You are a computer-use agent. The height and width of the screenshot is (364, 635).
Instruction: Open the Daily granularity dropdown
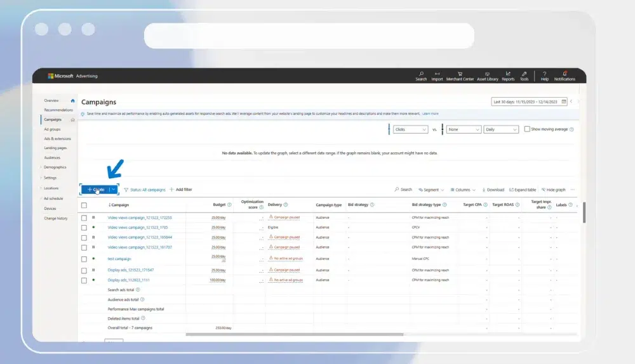(x=501, y=129)
